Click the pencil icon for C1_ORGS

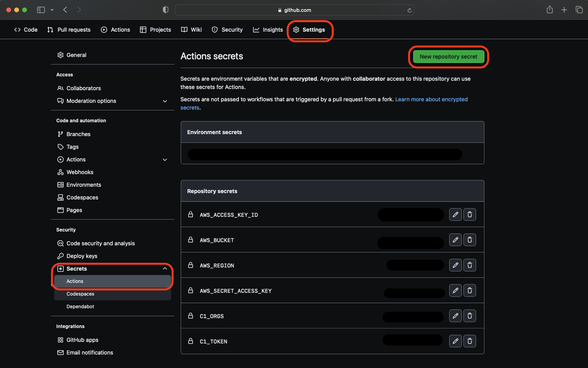(x=455, y=316)
